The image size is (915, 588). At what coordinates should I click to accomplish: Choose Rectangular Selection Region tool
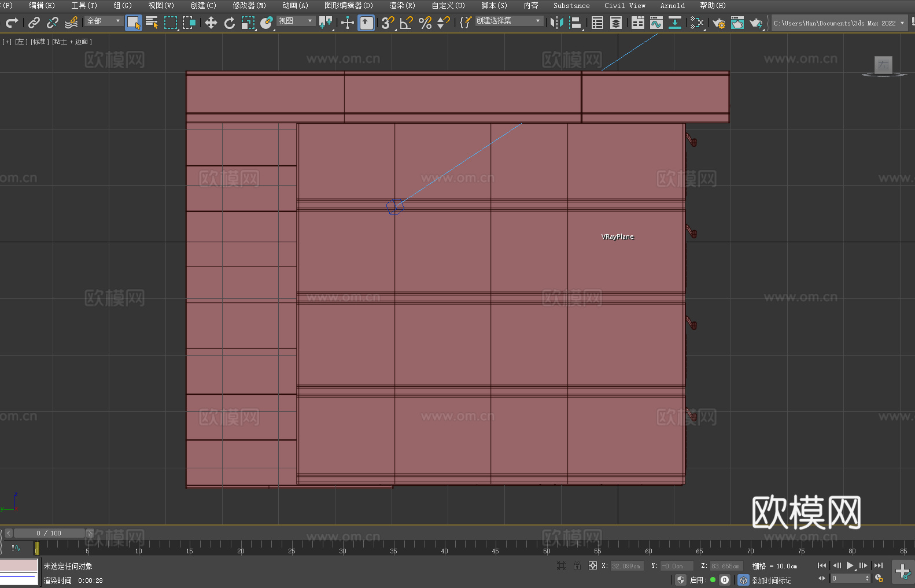[171, 23]
